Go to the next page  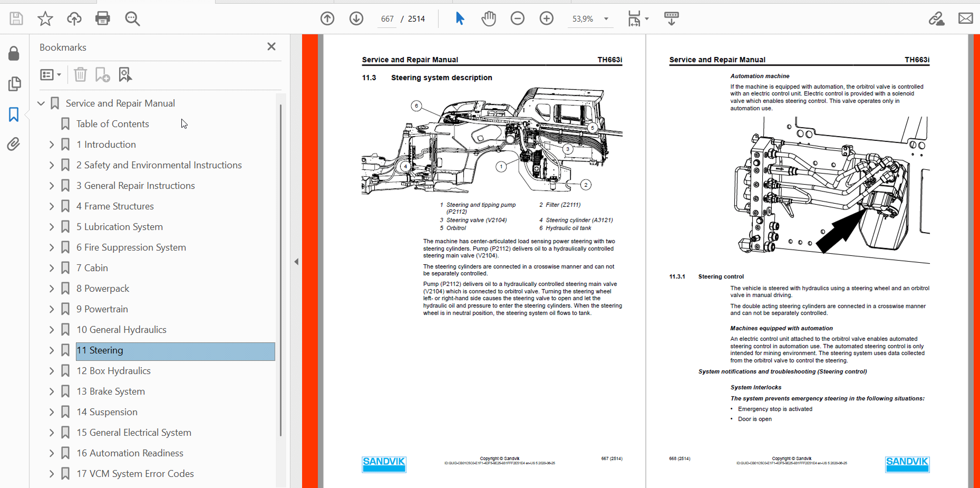[x=356, y=19]
